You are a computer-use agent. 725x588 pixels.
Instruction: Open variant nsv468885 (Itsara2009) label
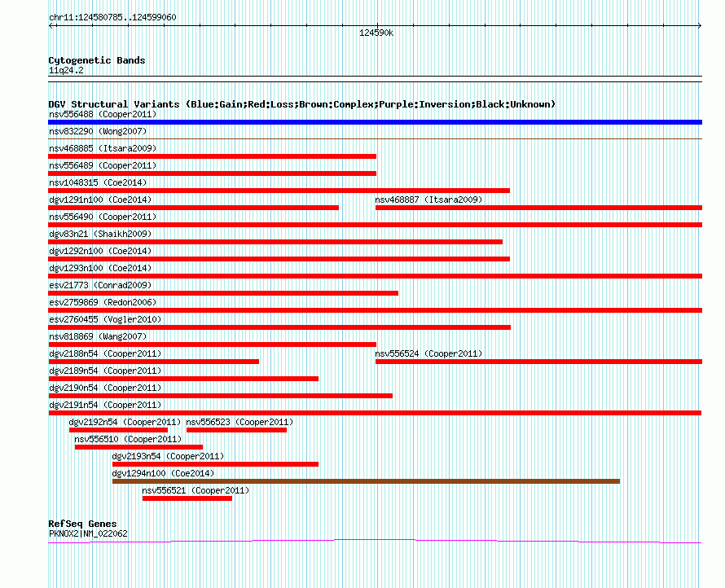coord(103,148)
